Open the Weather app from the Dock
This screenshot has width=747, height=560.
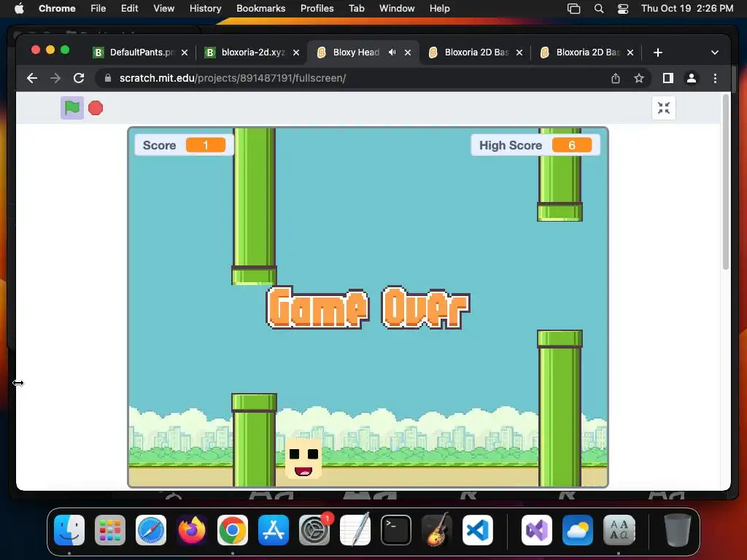578,530
